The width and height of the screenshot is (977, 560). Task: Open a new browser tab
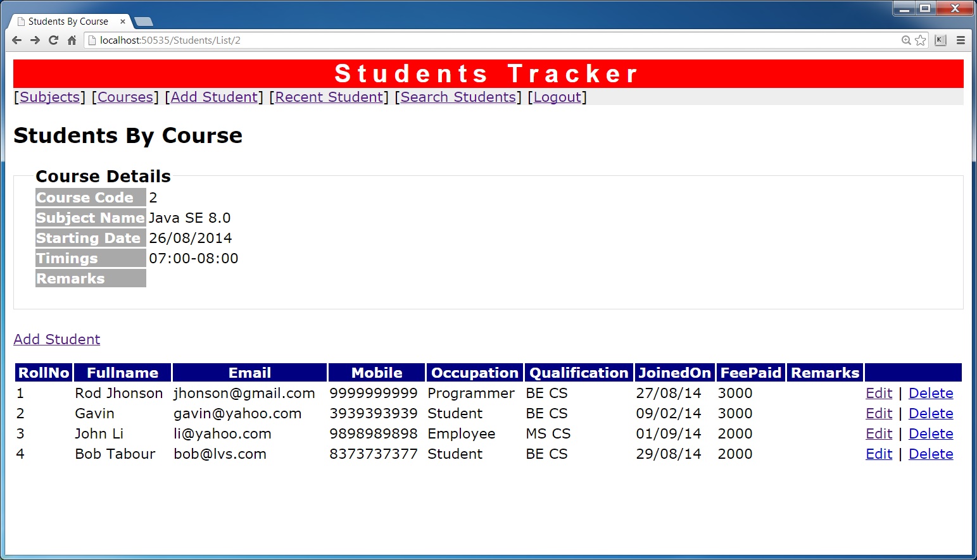pos(144,22)
